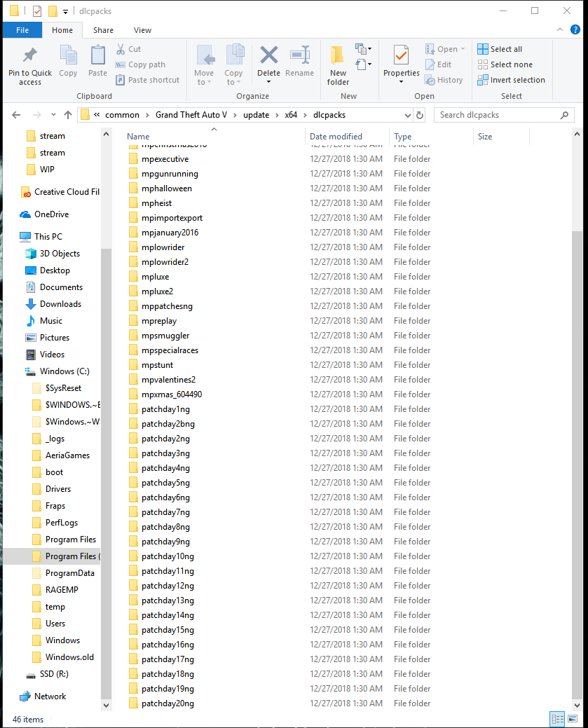This screenshot has width=588, height=728.
Task: Create a New folder
Action: (x=338, y=65)
